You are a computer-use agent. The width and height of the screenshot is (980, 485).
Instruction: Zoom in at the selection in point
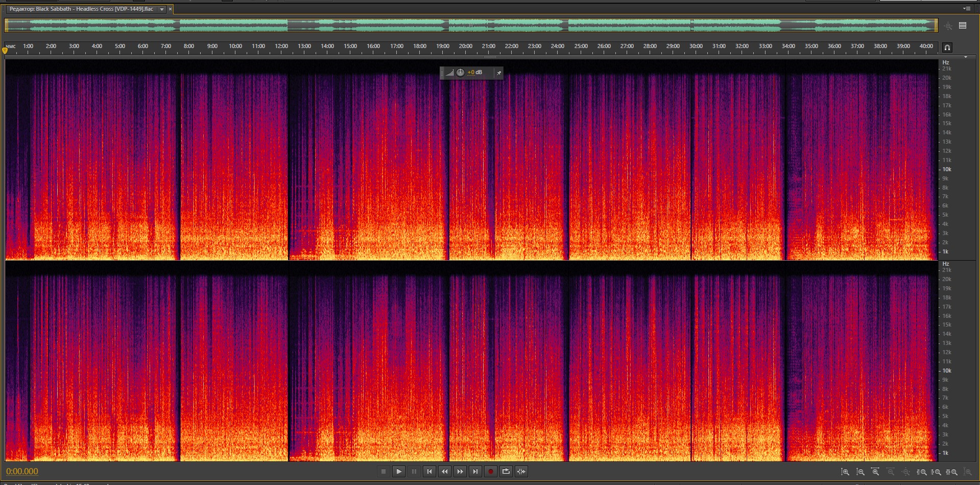(922, 472)
